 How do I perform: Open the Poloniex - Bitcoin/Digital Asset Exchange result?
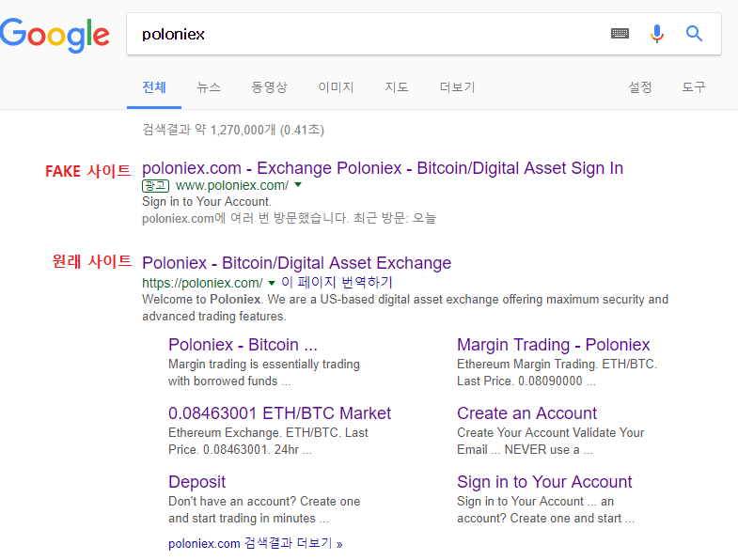click(296, 263)
